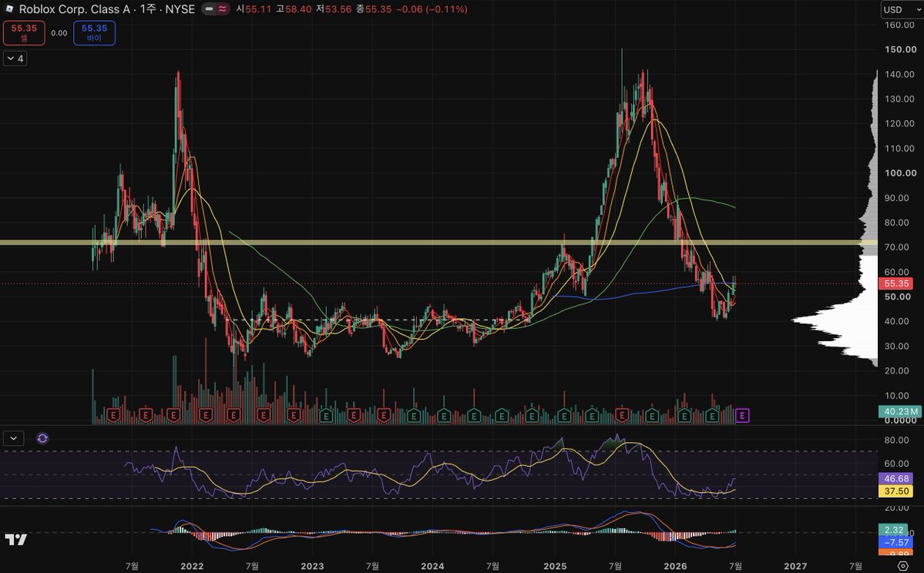Click the pink wave data-mode indicator
This screenshot has height=573, width=924.
point(222,8)
